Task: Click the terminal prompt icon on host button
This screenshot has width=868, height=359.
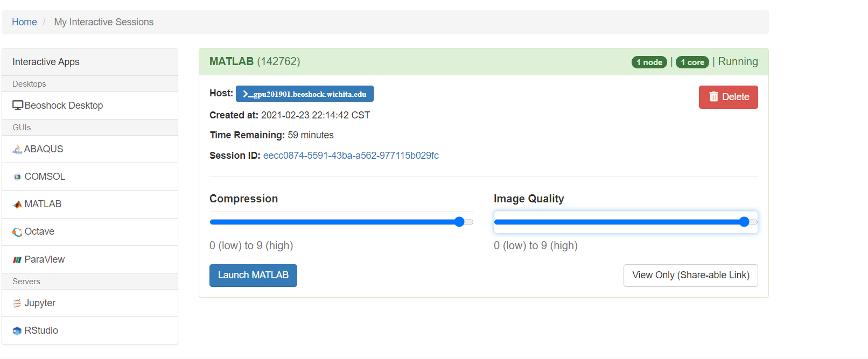Action: (x=247, y=94)
